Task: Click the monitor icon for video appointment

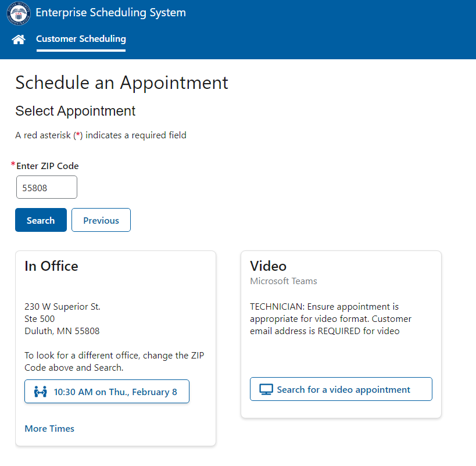Action: coord(266,389)
